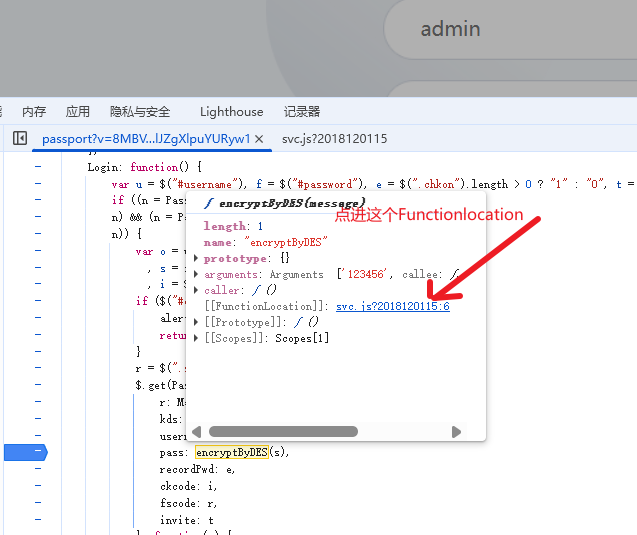637x535 pixels.
Task: Open the Lighthouse panel tab
Action: pyautogui.click(x=232, y=111)
